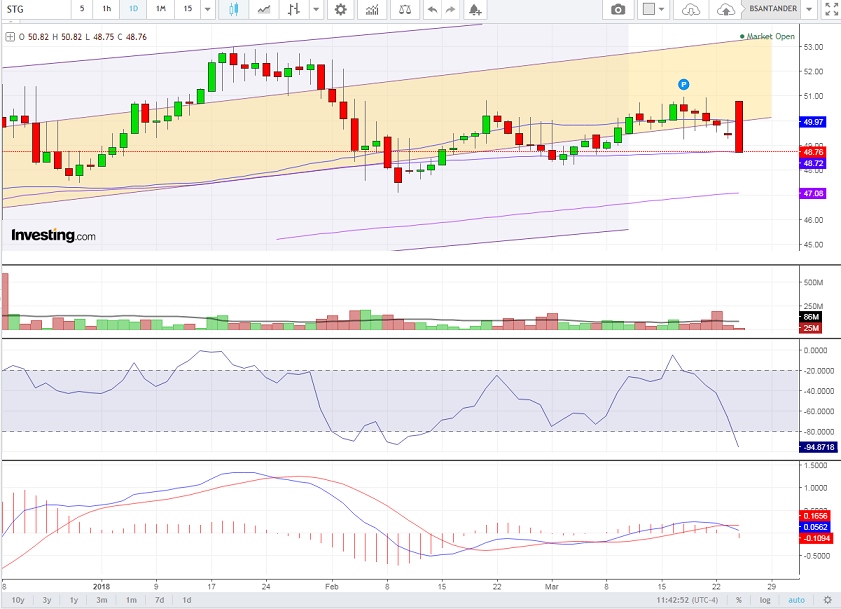Expand the time interval dropdown arrow
Viewport: 841px width, 609px height.
[207, 10]
